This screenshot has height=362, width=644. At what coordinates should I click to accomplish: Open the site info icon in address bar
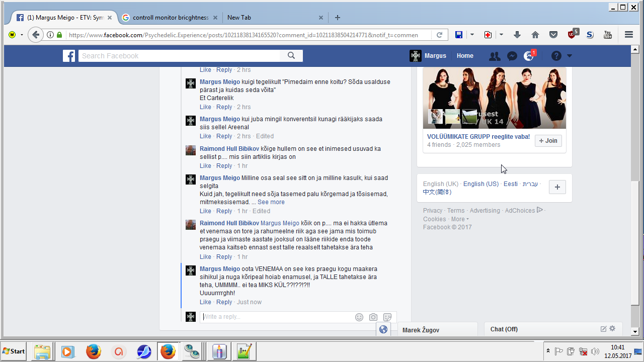pyautogui.click(x=50, y=35)
